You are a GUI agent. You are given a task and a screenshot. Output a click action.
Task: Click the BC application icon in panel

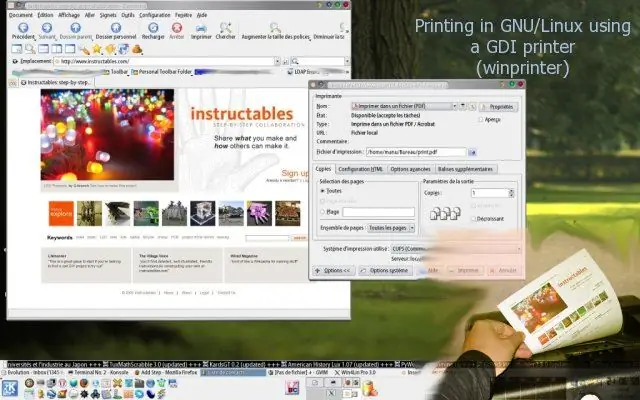[x=293, y=388]
